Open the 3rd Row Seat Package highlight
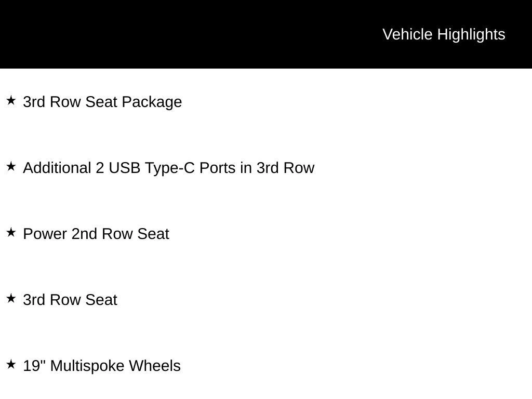Viewport: 532px width, 399px height. 102,102
